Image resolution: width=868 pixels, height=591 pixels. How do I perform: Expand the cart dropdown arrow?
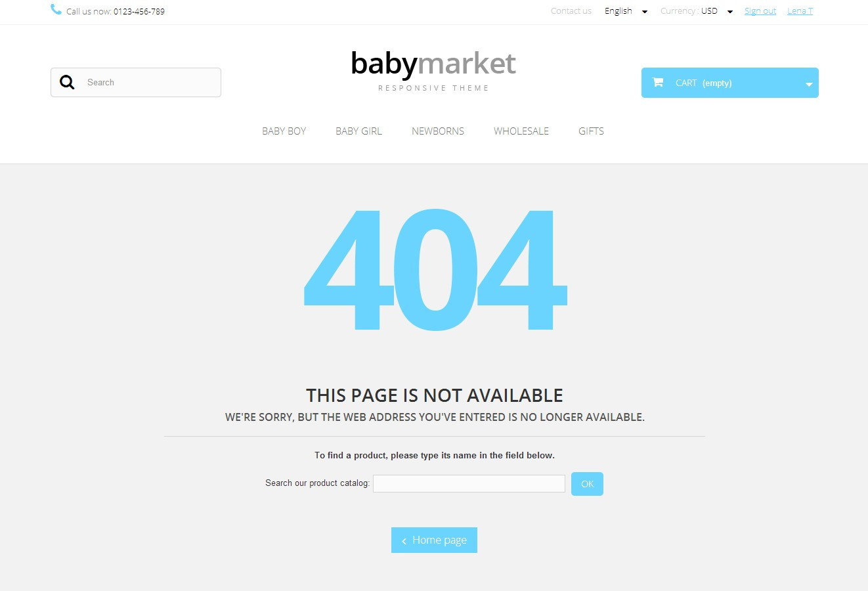coord(809,84)
